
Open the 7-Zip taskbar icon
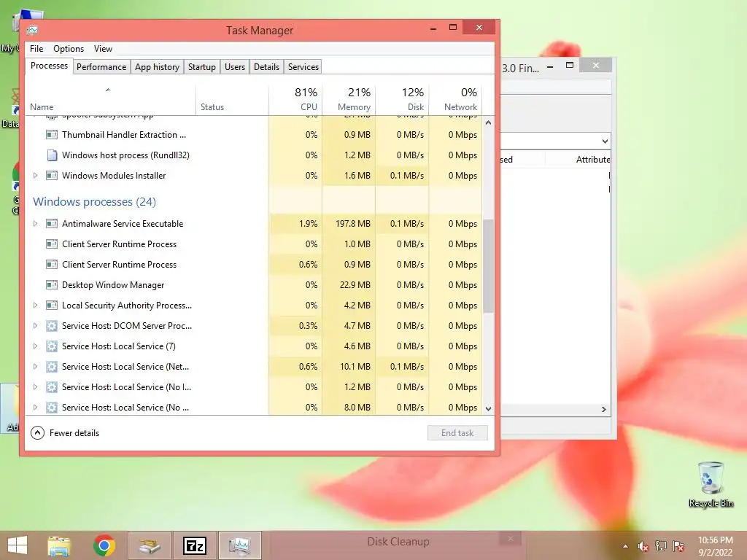[x=194, y=545]
